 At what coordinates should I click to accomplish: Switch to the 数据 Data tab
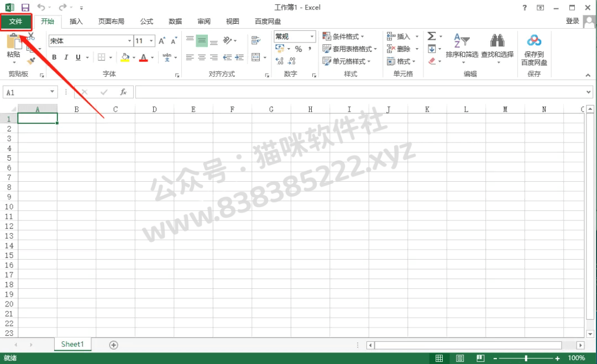click(175, 22)
